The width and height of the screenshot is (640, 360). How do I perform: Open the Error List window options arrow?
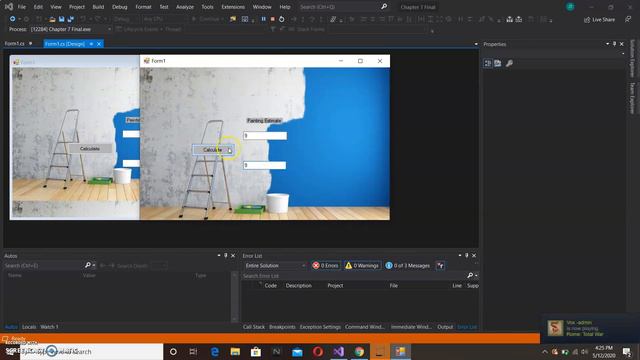pos(460,256)
